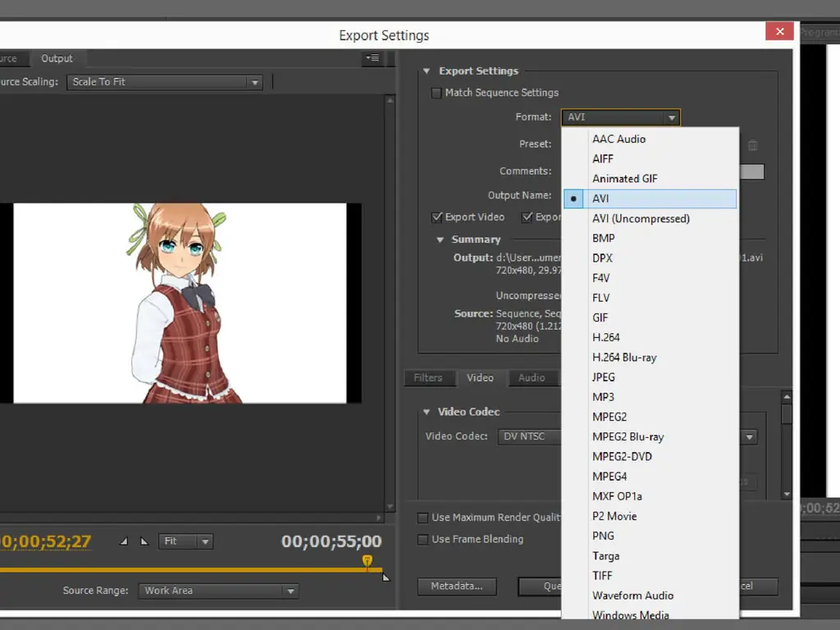Choose AVI (Uncompressed) format
840x630 pixels.
[651, 218]
